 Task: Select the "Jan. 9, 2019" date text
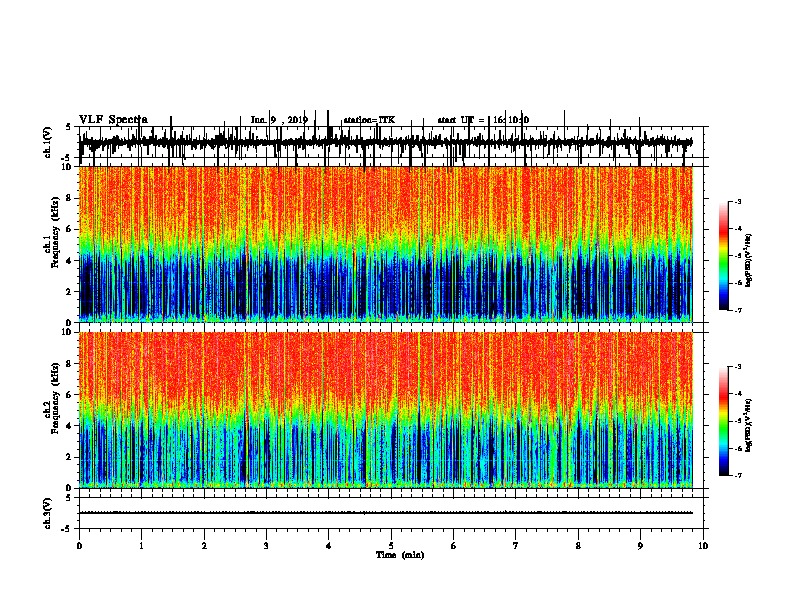(279, 120)
